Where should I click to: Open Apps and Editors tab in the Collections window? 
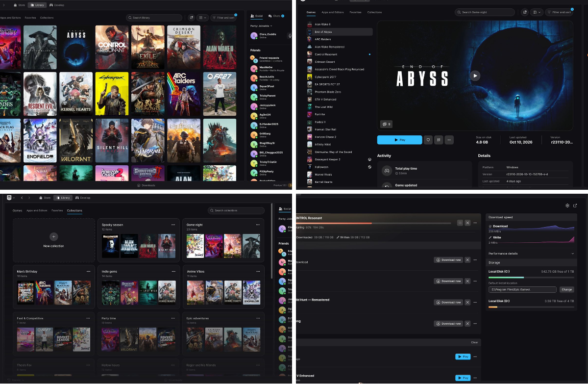point(37,210)
